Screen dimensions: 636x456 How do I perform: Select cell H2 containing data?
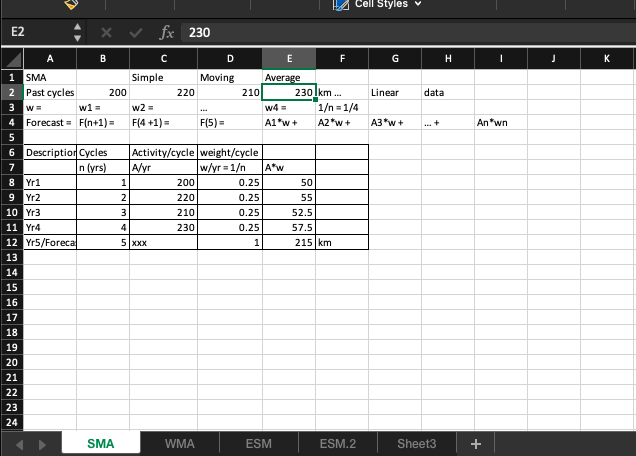[x=448, y=92]
